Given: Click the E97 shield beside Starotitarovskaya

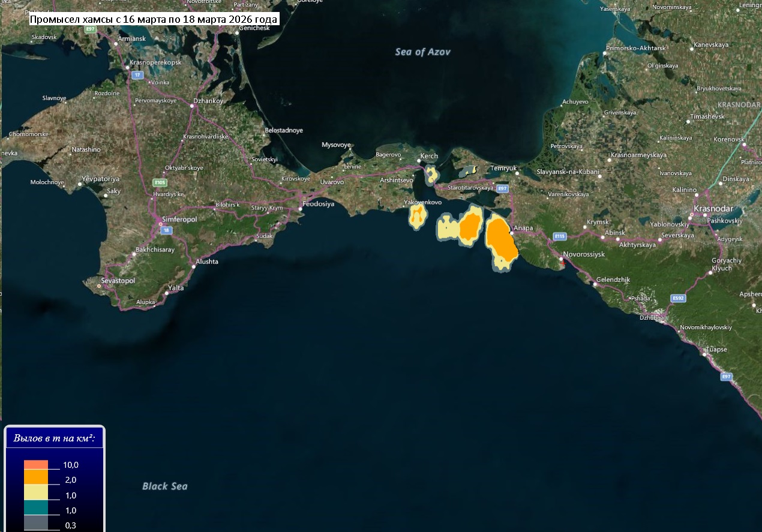Looking at the screenshot, I should click(502, 188).
